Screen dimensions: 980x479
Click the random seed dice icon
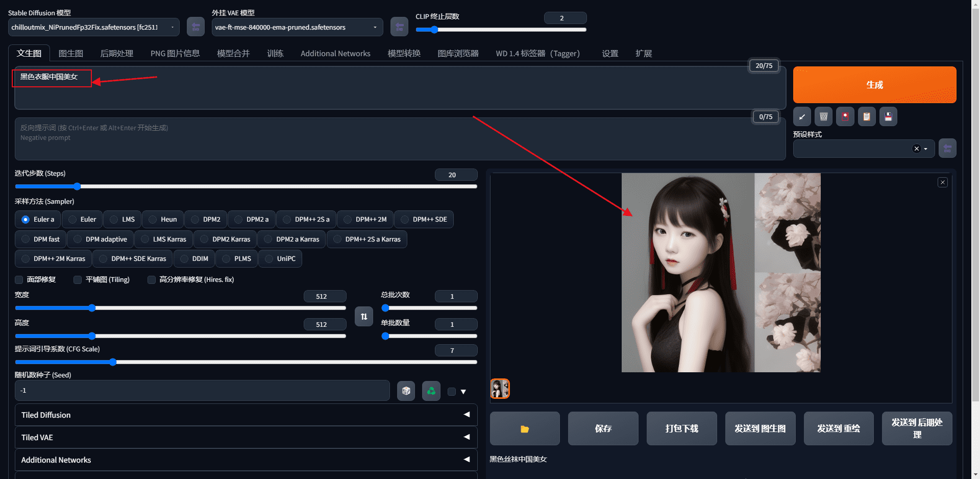click(x=406, y=391)
